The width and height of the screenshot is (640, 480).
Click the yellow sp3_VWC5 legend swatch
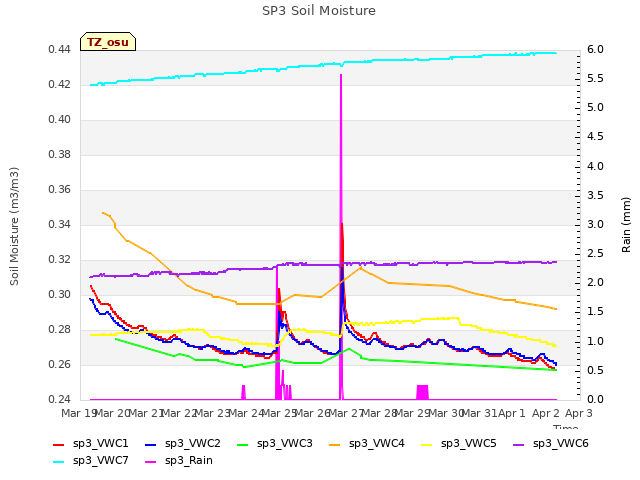(x=427, y=444)
